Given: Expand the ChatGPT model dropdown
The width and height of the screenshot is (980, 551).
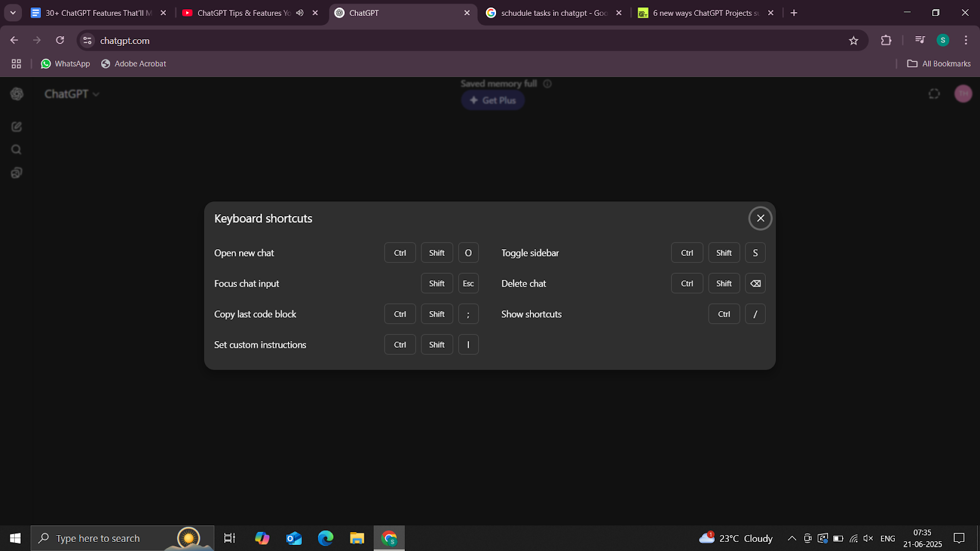Looking at the screenshot, I should tap(72, 94).
